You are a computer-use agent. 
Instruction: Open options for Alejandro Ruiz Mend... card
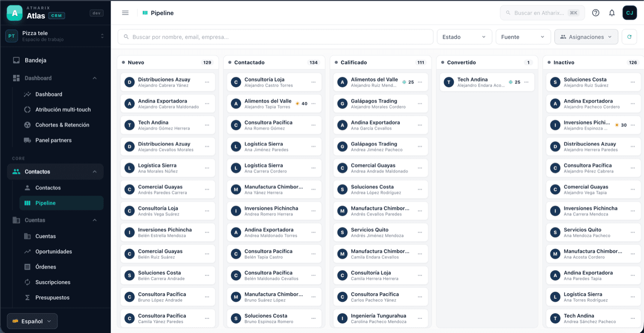[420, 82]
